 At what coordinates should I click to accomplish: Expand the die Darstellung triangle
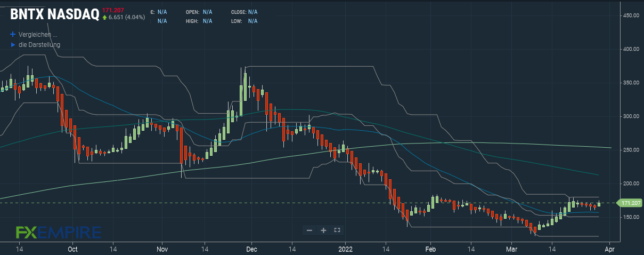click(13, 45)
